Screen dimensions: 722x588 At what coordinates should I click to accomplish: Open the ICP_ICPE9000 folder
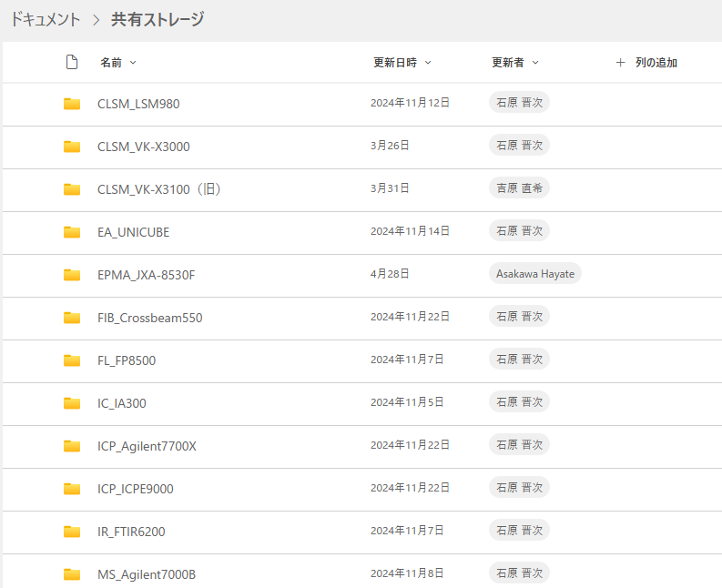136,489
